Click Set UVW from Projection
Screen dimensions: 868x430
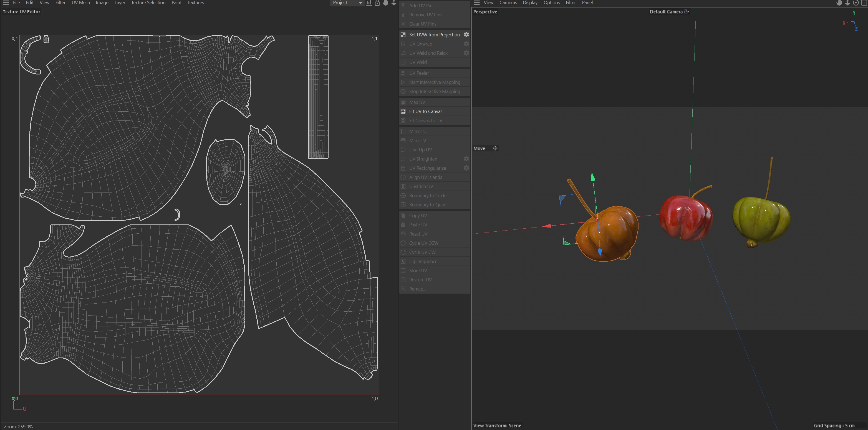click(434, 35)
